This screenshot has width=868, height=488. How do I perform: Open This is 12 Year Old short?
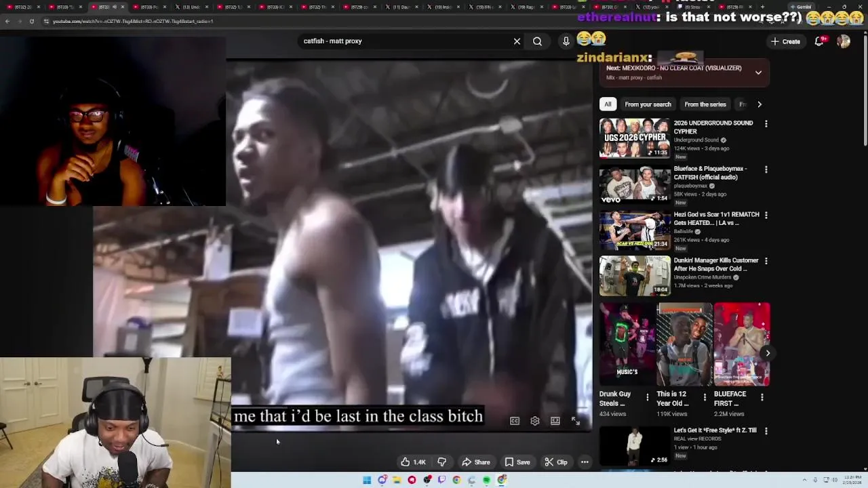(684, 344)
